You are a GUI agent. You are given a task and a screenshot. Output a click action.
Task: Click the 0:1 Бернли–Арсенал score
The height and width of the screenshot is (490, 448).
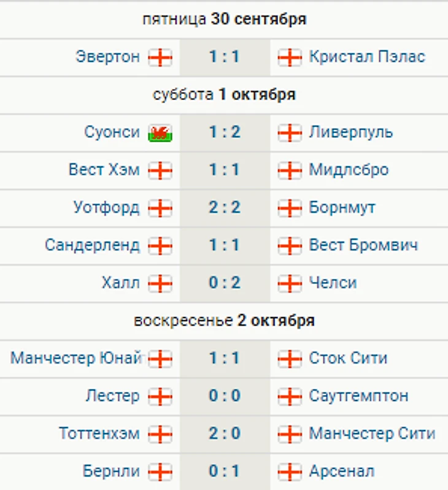click(225, 472)
